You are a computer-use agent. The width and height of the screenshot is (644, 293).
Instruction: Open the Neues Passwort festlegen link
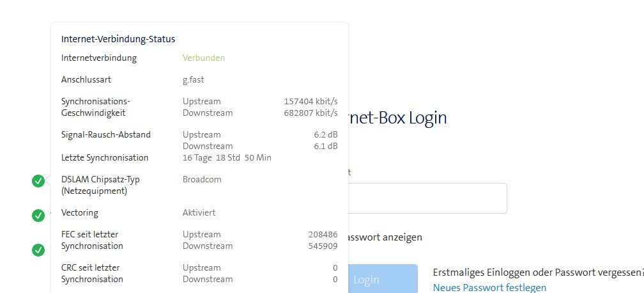coord(489,288)
